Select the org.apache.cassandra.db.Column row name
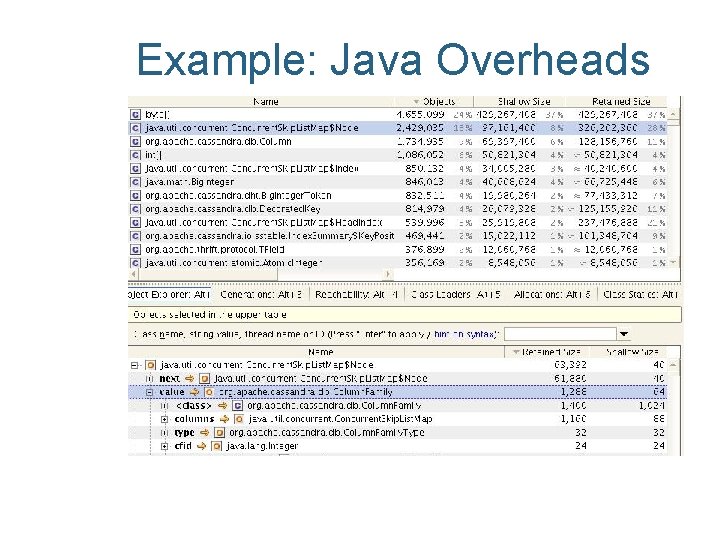 [218, 141]
